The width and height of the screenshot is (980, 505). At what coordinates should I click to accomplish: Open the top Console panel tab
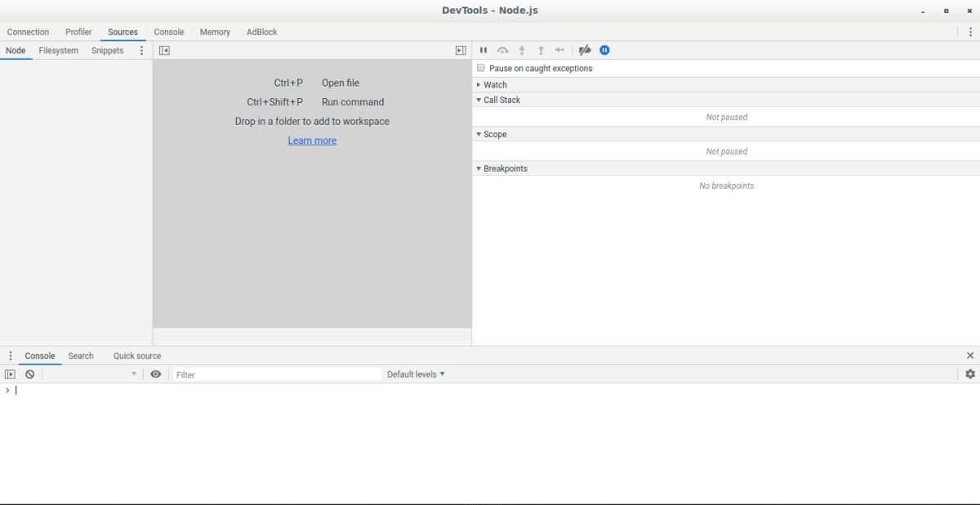(169, 32)
